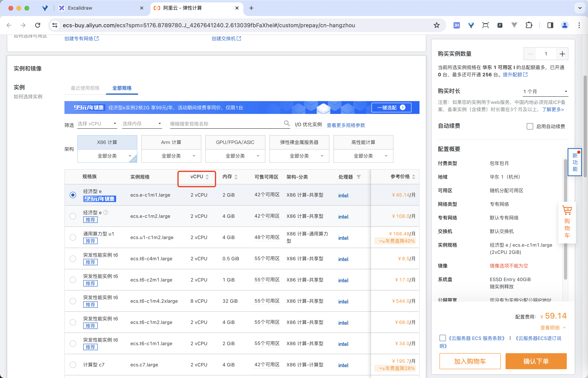Image resolution: width=588 pixels, height=378 pixels.
Task: Open the 购买时长 1个月 dropdown
Action: [x=545, y=91]
